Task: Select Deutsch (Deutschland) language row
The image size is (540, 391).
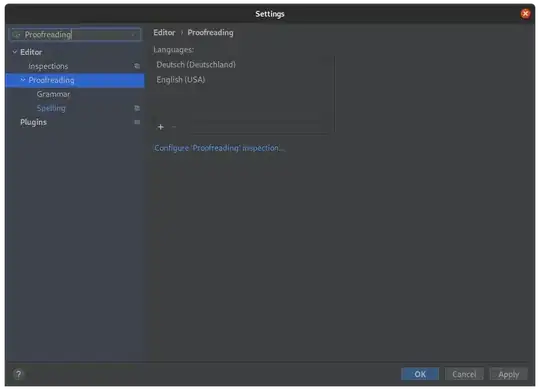Action: point(243,64)
